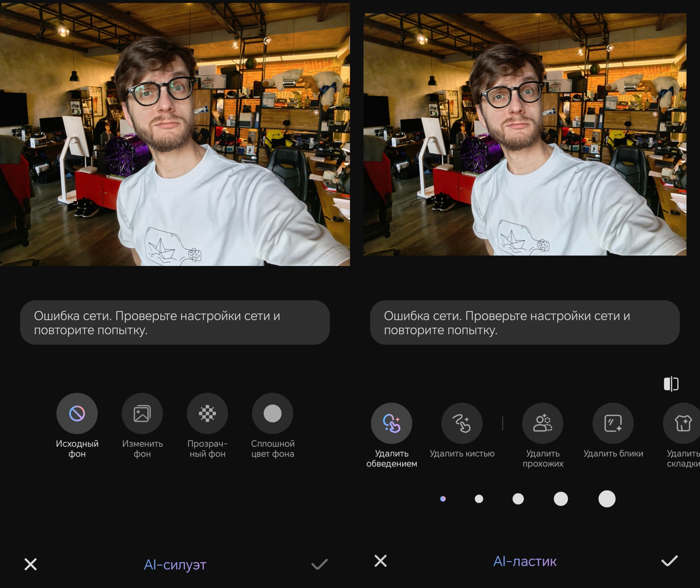Apply the AI eraser changes
This screenshot has width=700, height=588.
click(669, 561)
